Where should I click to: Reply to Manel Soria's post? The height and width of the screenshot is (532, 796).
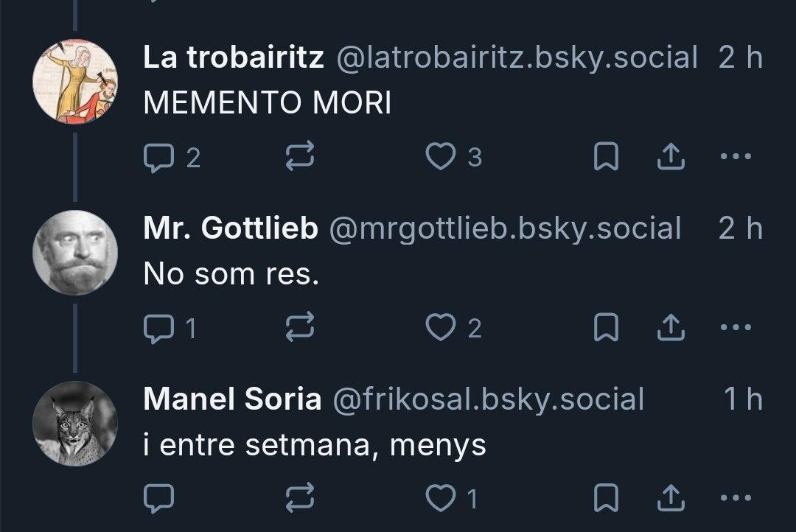pyautogui.click(x=158, y=499)
